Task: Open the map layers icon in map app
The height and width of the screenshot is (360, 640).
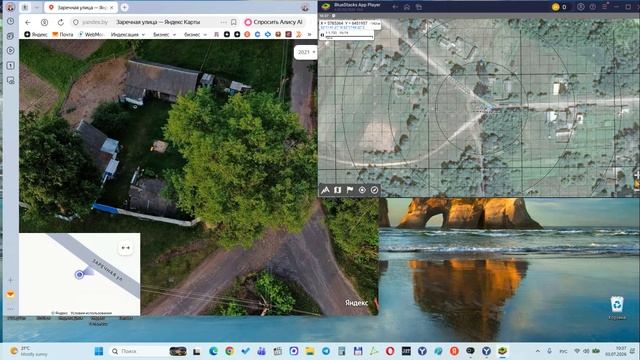Action: tap(338, 190)
